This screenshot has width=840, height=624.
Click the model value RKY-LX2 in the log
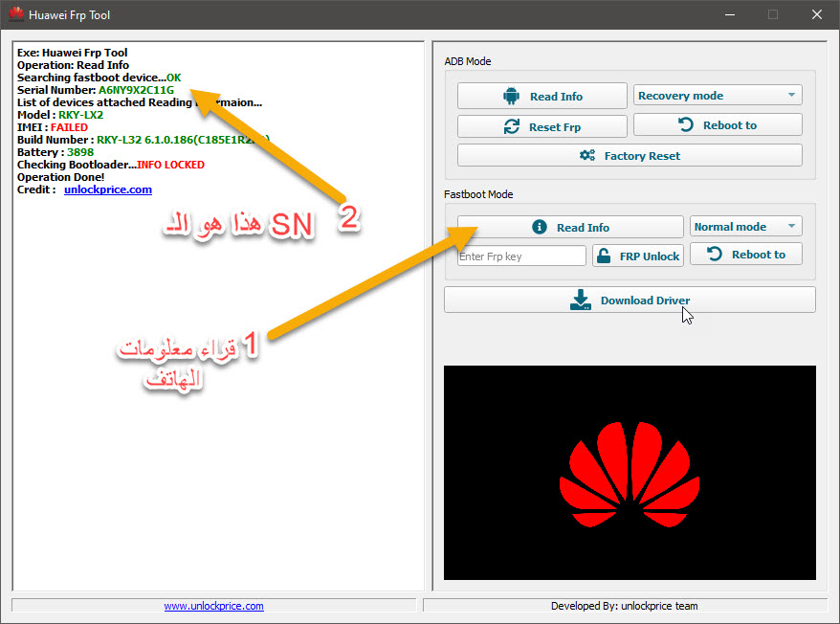(81, 115)
